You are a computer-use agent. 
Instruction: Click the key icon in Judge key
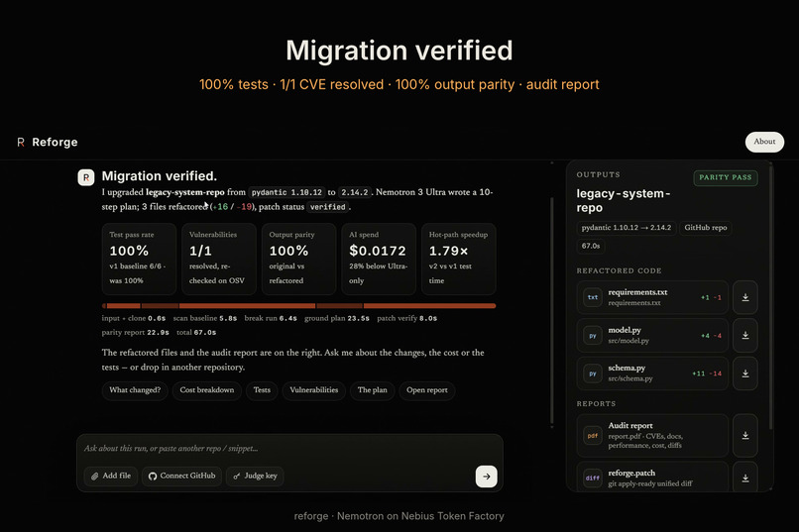(x=237, y=476)
